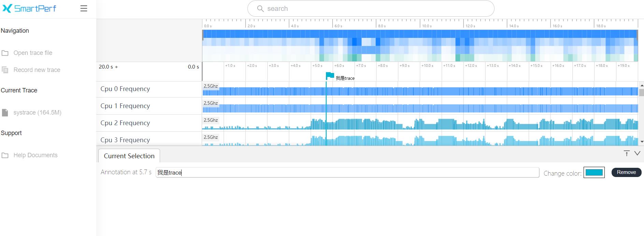Collapse sidebar with the hamburger menu icon
Screen dimensions: 644x236
(84, 9)
